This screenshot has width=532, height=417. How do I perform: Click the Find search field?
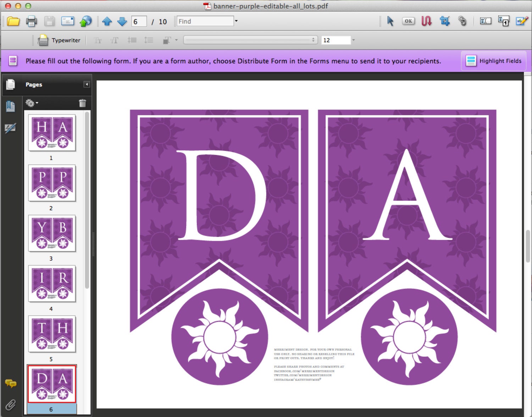click(x=205, y=21)
